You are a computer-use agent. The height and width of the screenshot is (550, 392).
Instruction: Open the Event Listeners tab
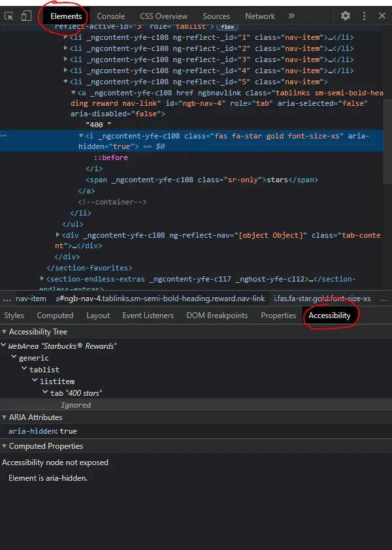point(148,315)
